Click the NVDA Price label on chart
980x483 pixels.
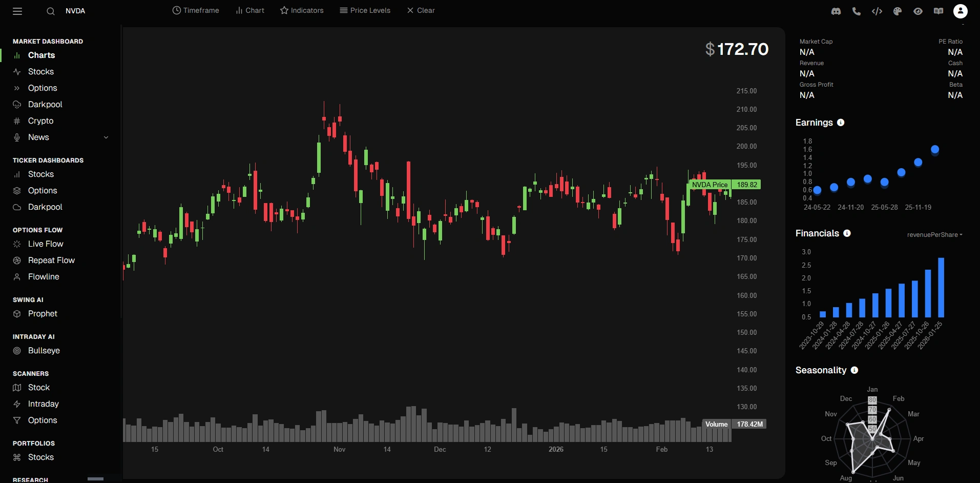pos(710,185)
